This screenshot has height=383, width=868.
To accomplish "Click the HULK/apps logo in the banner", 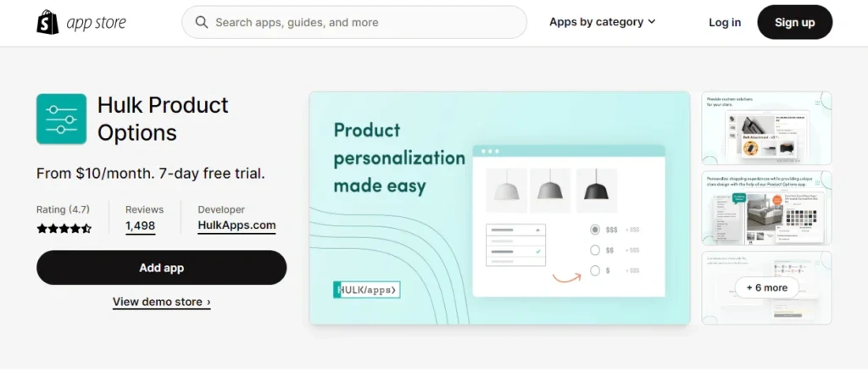I will coord(367,290).
